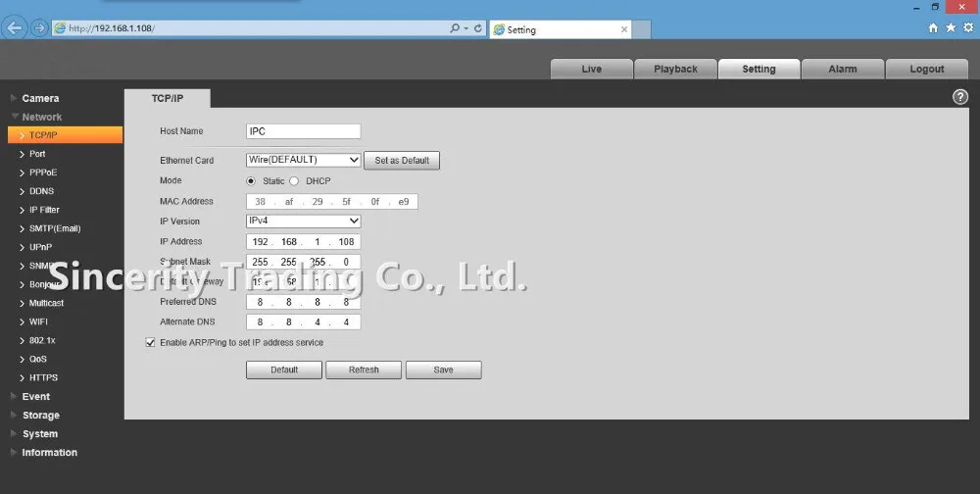The height and width of the screenshot is (494, 980).
Task: Switch to the Playback tab
Action: click(675, 69)
